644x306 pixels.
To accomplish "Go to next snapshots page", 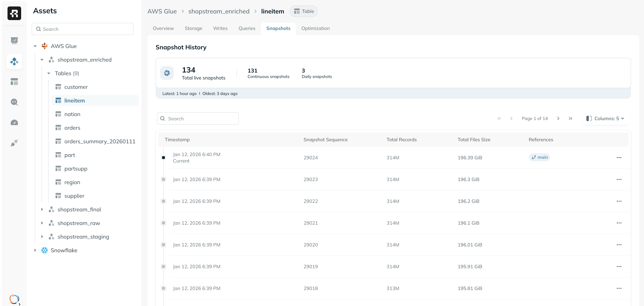I will [x=558, y=119].
